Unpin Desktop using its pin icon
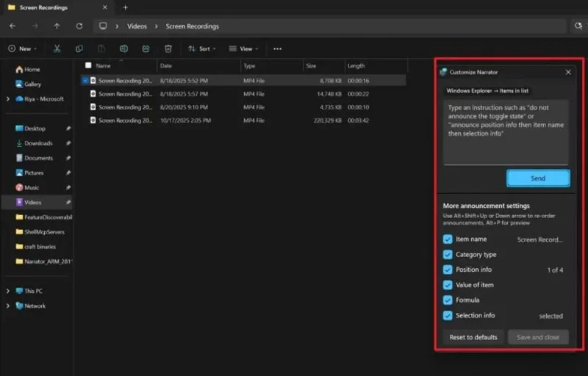This screenshot has height=376, width=588. pyautogui.click(x=68, y=129)
